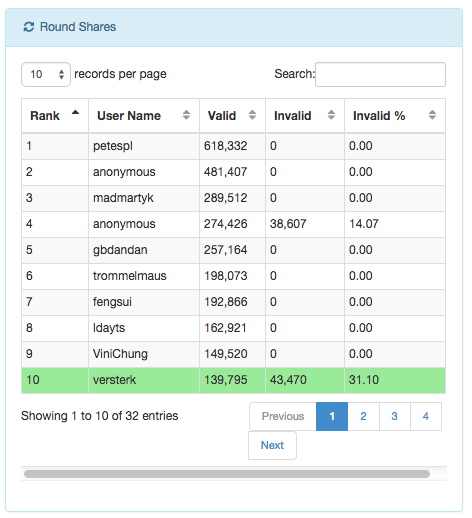Click the refresh icon beside Round Shares
This screenshot has width=472, height=518.
click(29, 27)
